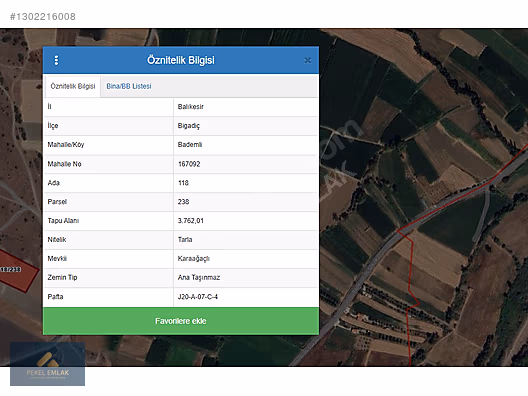
Task: Click the Favorilere ekle button
Action: point(181,321)
